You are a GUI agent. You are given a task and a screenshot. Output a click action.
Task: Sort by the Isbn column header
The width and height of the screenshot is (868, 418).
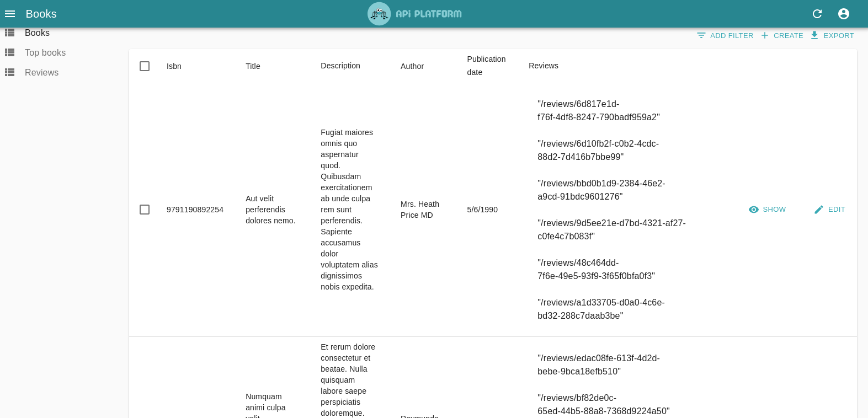pos(174,66)
